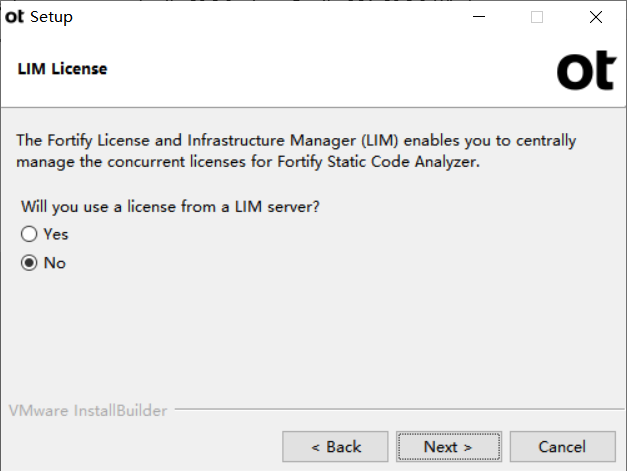Proceed with the Next button
This screenshot has height=471, width=627.
[x=449, y=447]
